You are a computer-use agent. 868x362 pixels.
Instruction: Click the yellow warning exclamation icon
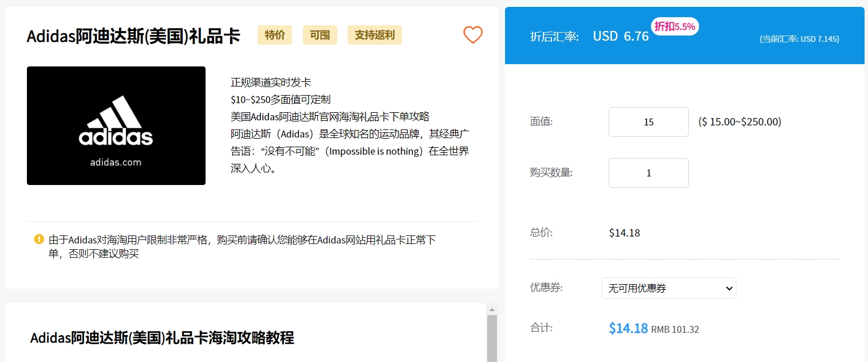point(39,239)
